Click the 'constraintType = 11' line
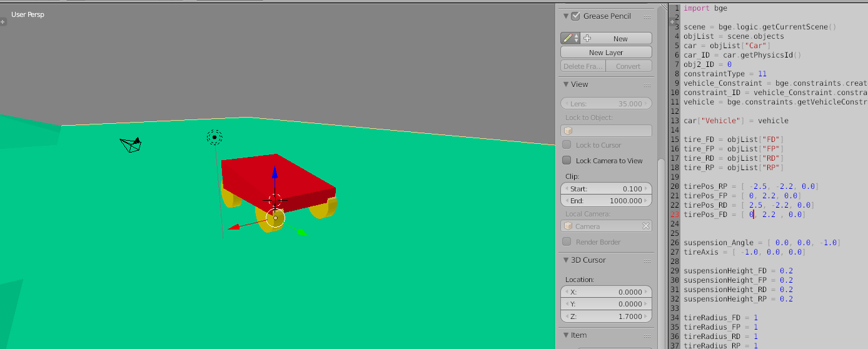868x349 pixels. [x=725, y=74]
